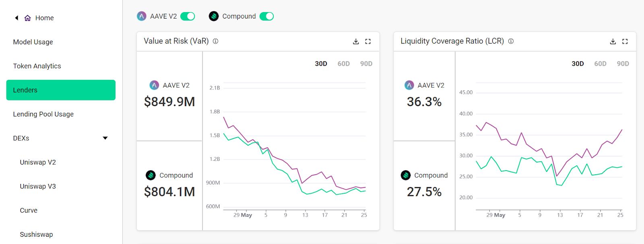This screenshot has height=244, width=644.
Task: Click AAVE V2 icon in VaR panel
Action: tap(154, 85)
